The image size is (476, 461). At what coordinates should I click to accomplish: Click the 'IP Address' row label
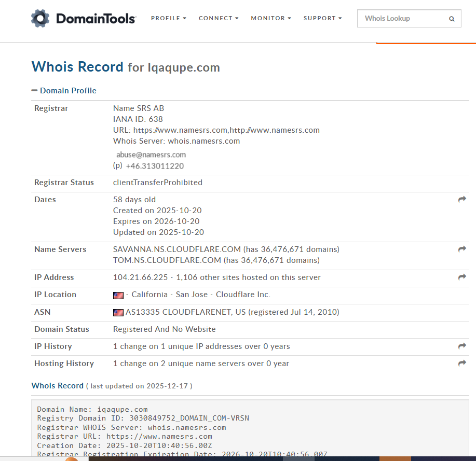tap(54, 277)
